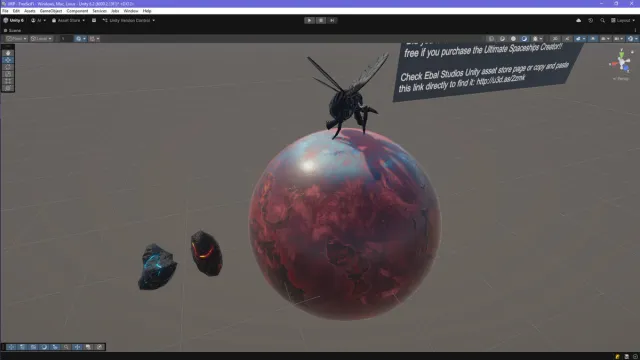Select the Rotate tool

[8, 67]
